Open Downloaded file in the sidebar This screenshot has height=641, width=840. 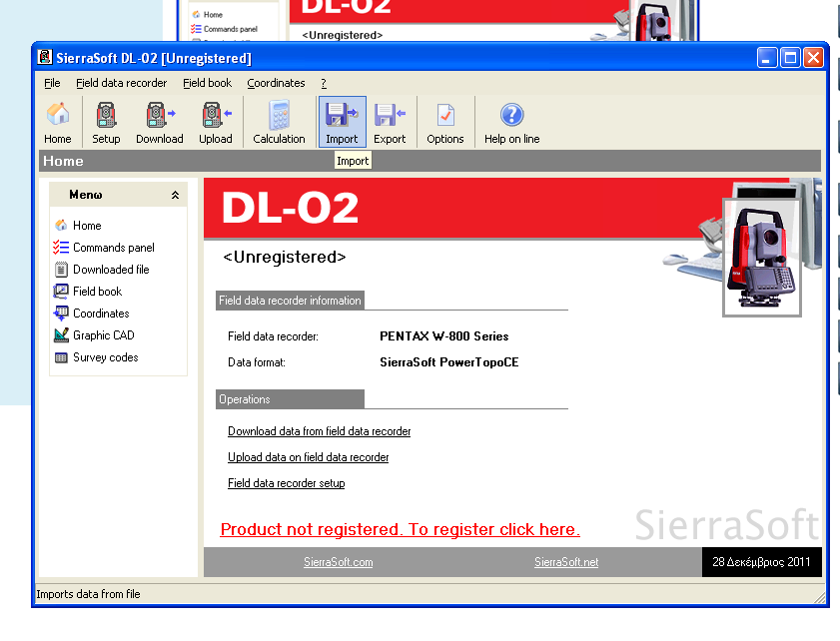(102, 270)
